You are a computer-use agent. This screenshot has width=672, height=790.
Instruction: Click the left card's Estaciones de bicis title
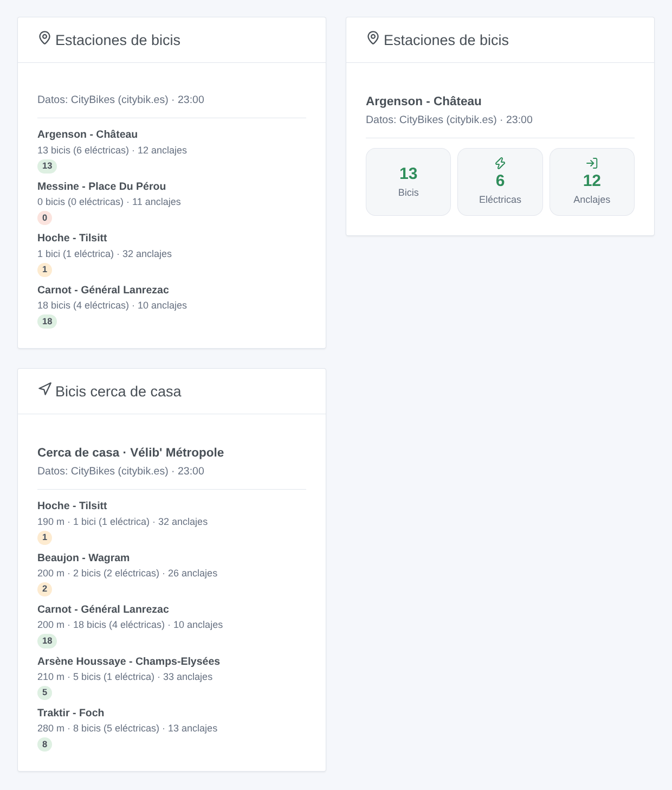(x=118, y=40)
